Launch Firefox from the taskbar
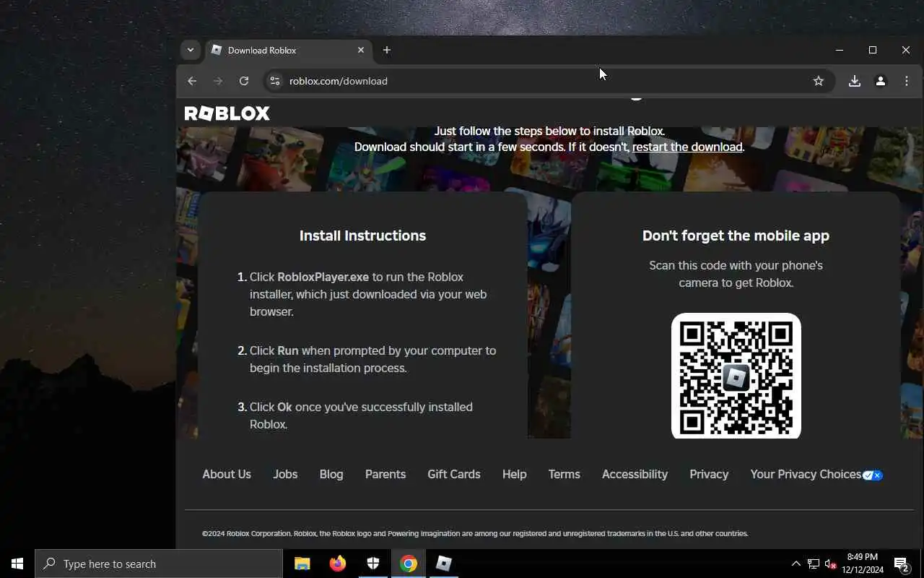The image size is (924, 578). coord(338,564)
